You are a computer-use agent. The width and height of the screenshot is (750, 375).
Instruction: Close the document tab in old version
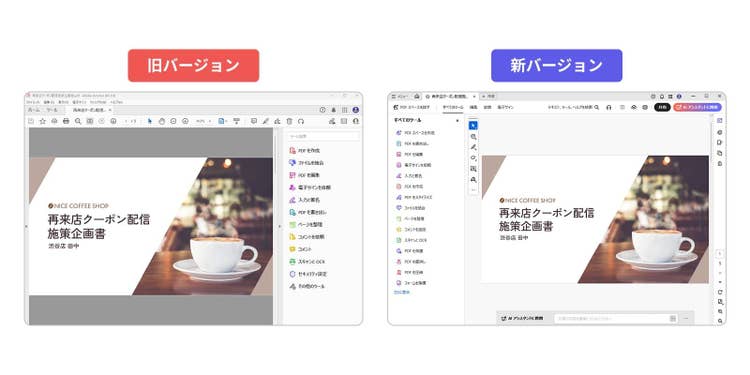110,110
